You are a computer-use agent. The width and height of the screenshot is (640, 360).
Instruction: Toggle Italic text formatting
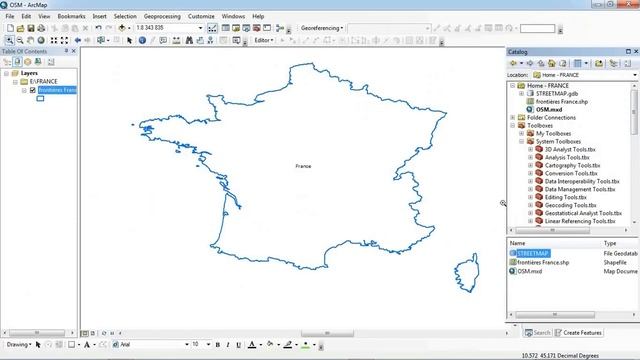click(x=228, y=345)
